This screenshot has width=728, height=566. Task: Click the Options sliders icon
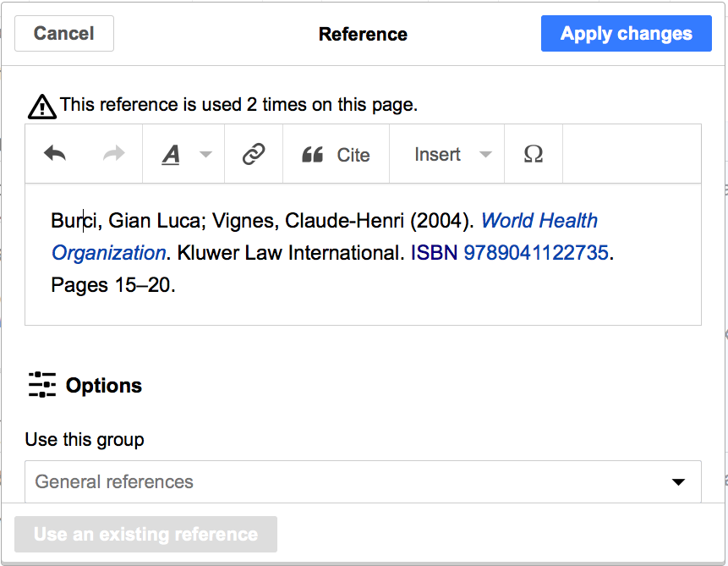(x=41, y=385)
